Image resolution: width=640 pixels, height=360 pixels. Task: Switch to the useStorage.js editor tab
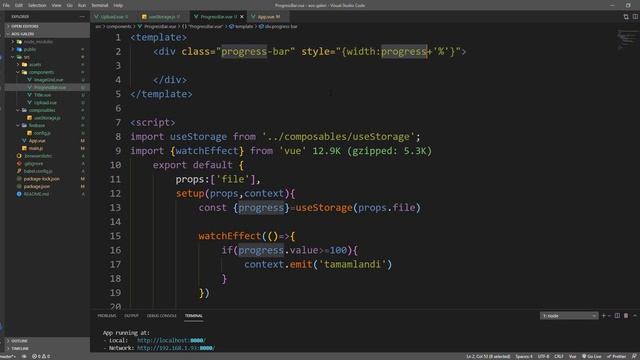162,17
